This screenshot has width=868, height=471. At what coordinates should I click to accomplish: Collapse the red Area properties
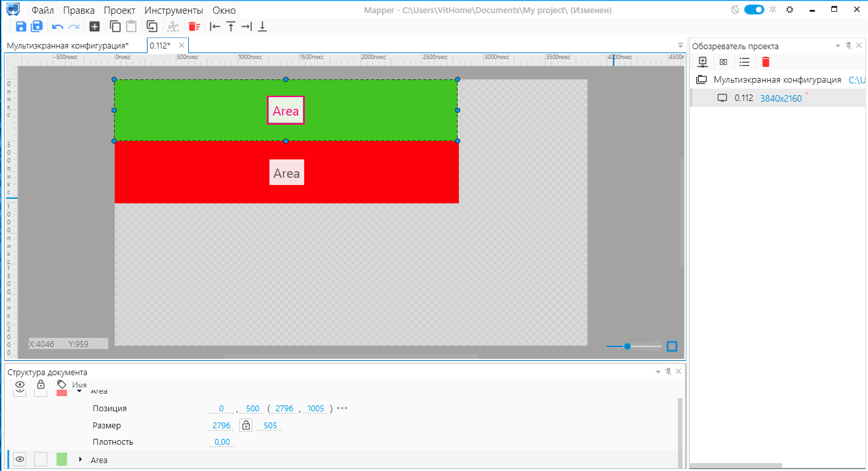coord(80,391)
